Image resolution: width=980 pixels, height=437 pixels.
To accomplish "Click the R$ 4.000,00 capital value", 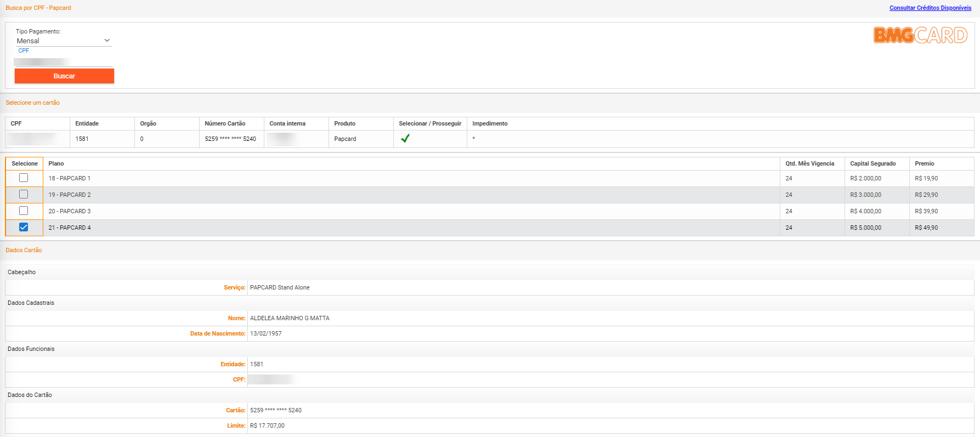I will pyautogui.click(x=865, y=211).
